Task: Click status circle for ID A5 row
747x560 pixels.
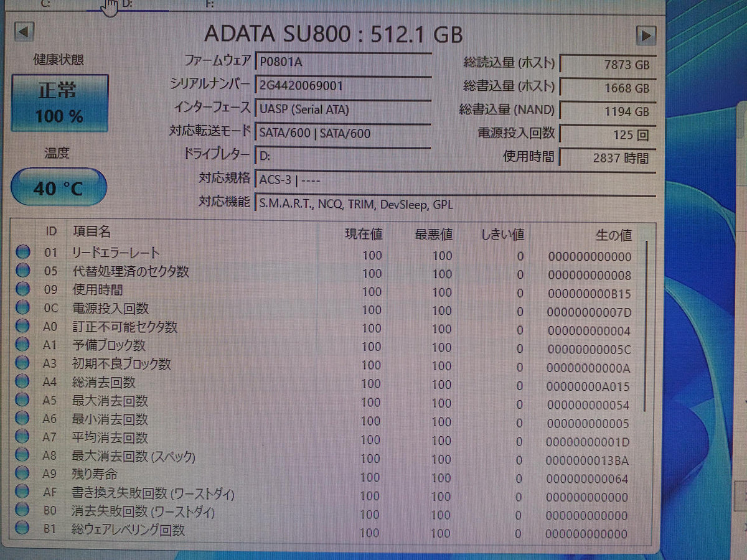Action: pyautogui.click(x=23, y=400)
